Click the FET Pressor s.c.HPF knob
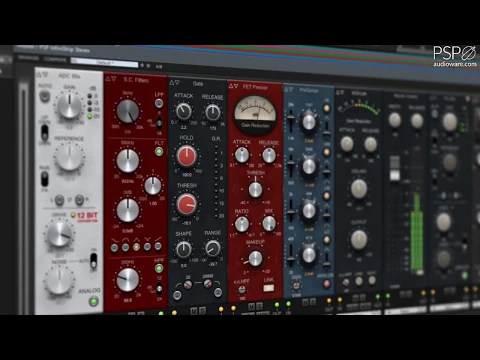Screen dimensions: 480x360 tap(242, 290)
